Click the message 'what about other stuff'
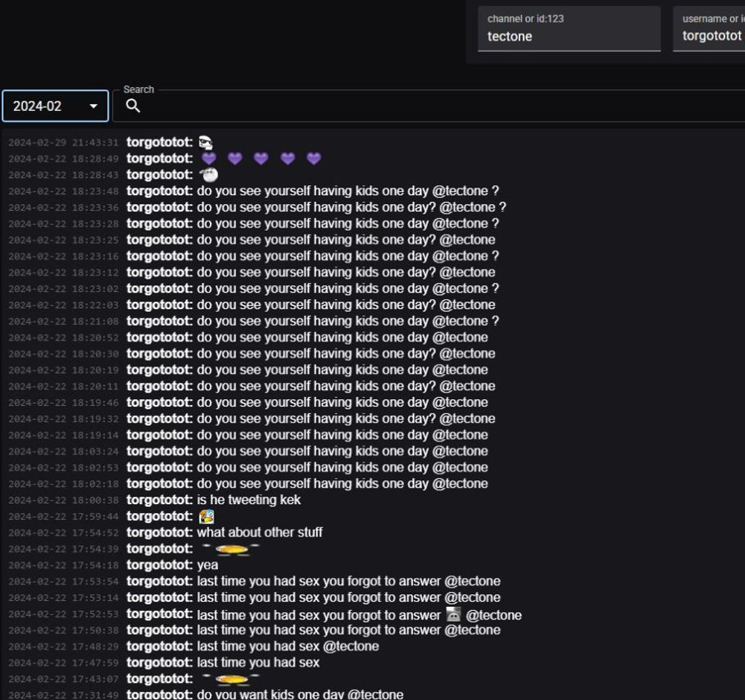This screenshot has height=700, width=745. point(260,532)
